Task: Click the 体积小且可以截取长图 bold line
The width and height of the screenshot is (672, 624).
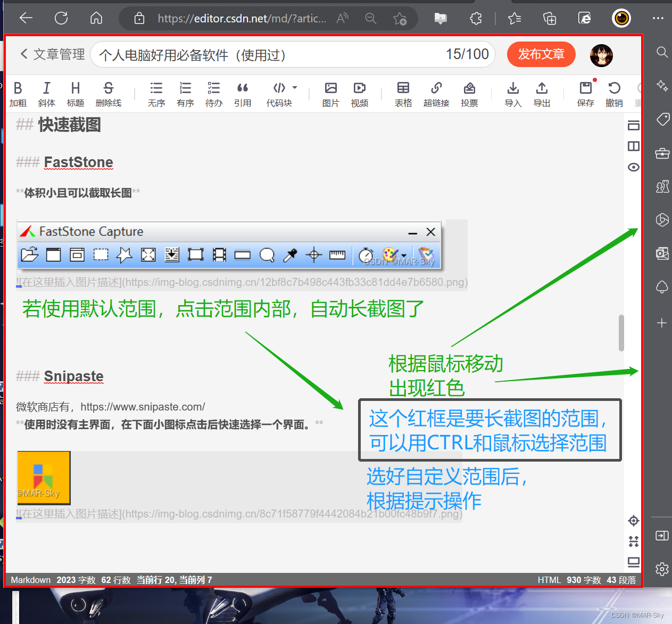Action: point(78,193)
